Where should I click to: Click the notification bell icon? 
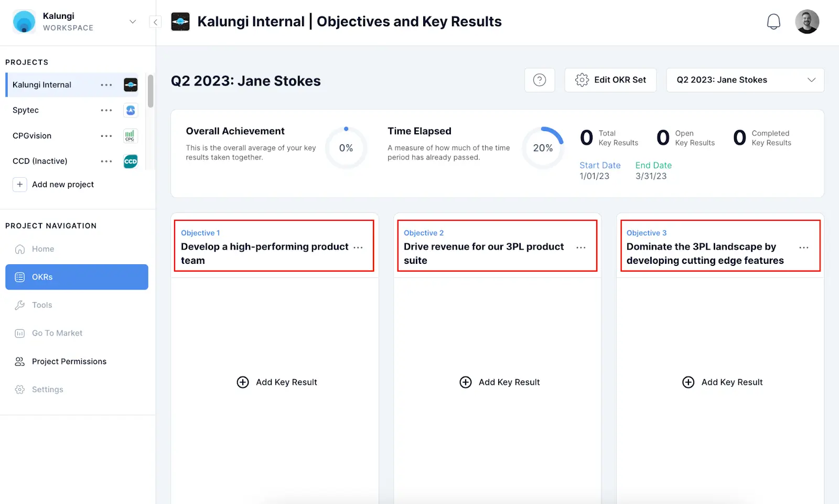coord(773,22)
